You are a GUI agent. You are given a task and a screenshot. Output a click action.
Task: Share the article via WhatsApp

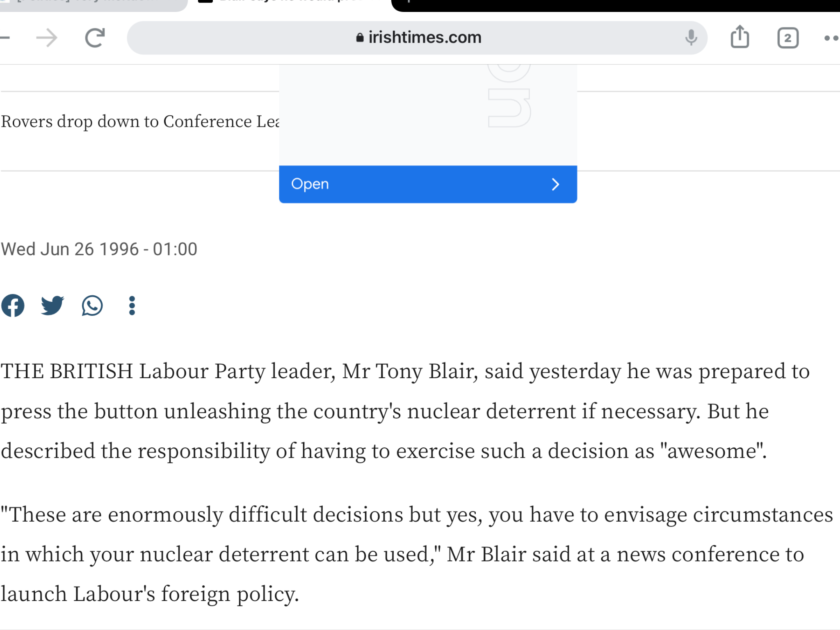coord(92,306)
